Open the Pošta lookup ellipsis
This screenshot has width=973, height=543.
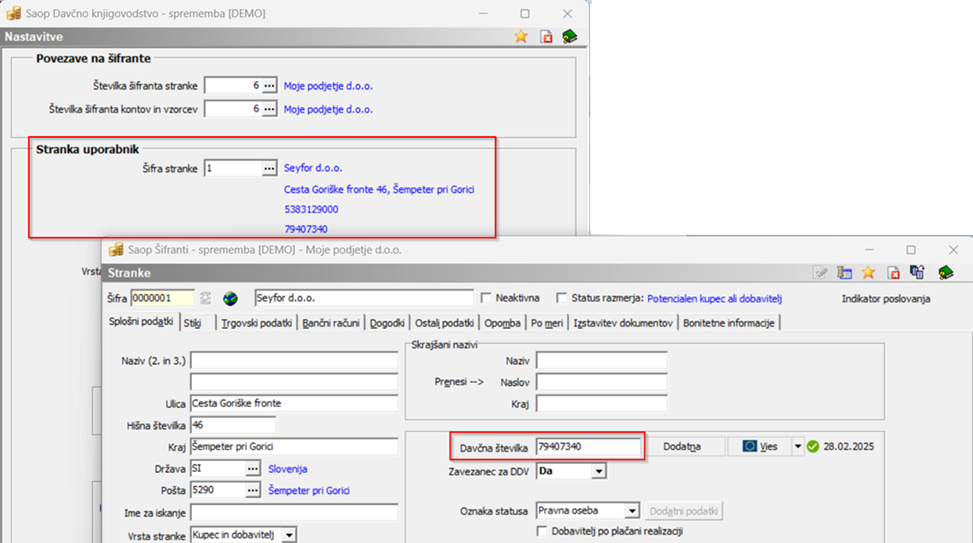click(253, 490)
